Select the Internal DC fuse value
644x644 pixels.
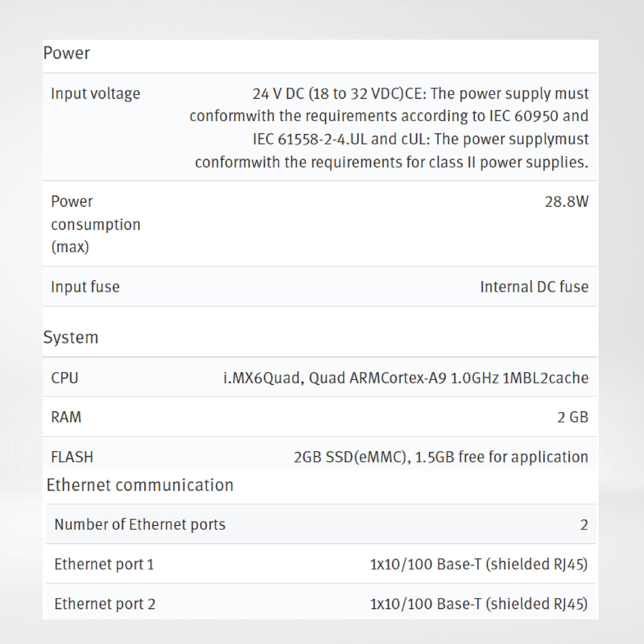pos(534,287)
